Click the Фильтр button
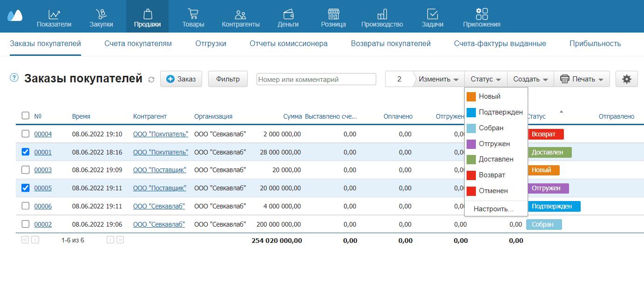This screenshot has height=302, width=644. coord(228,79)
